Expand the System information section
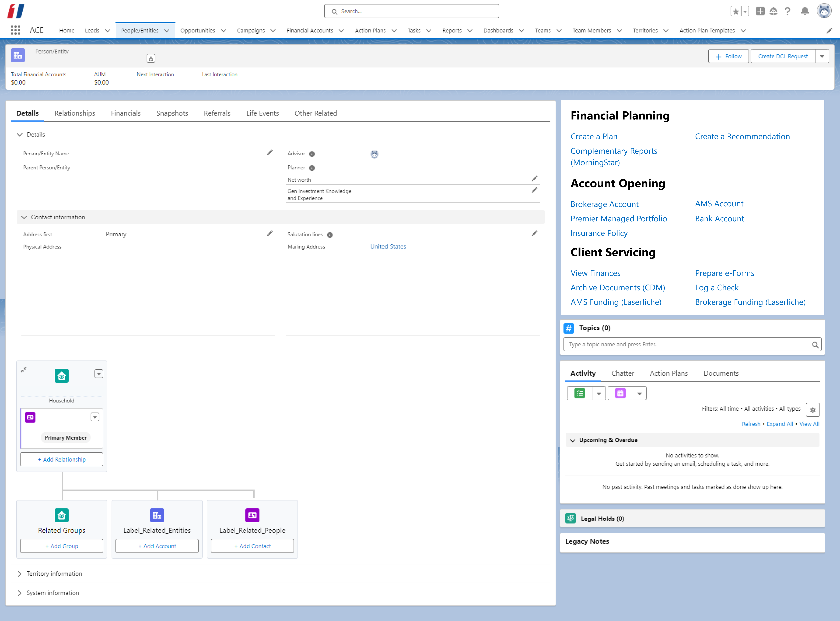This screenshot has width=840, height=621. pyautogui.click(x=20, y=593)
